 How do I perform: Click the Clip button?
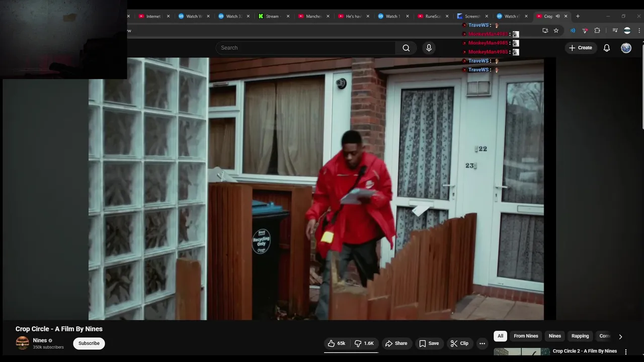[459, 343]
